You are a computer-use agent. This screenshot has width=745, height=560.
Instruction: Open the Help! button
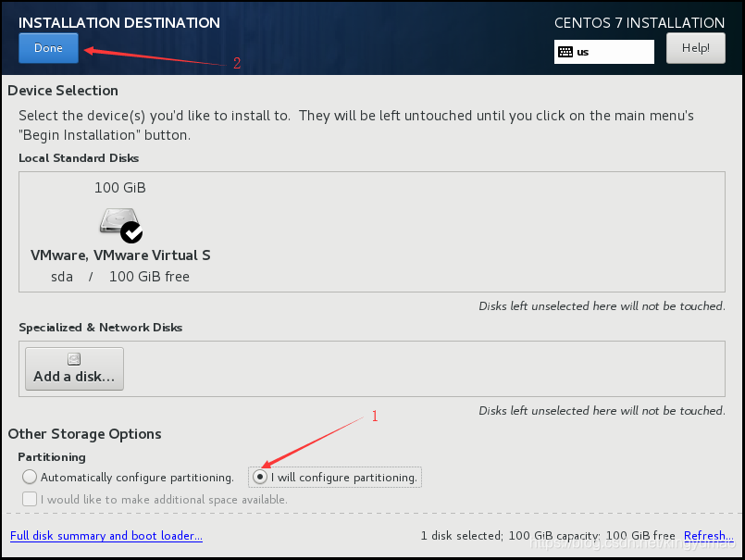pyautogui.click(x=696, y=48)
